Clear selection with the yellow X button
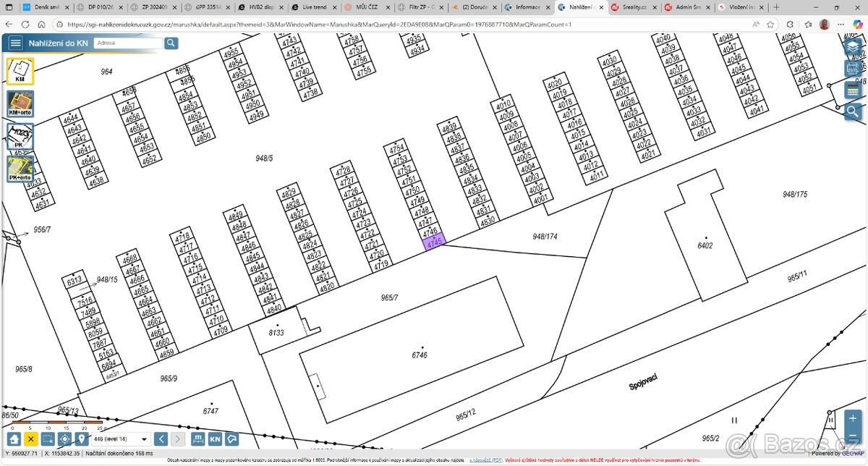Screen dimensions: 868x466 pos(30,439)
